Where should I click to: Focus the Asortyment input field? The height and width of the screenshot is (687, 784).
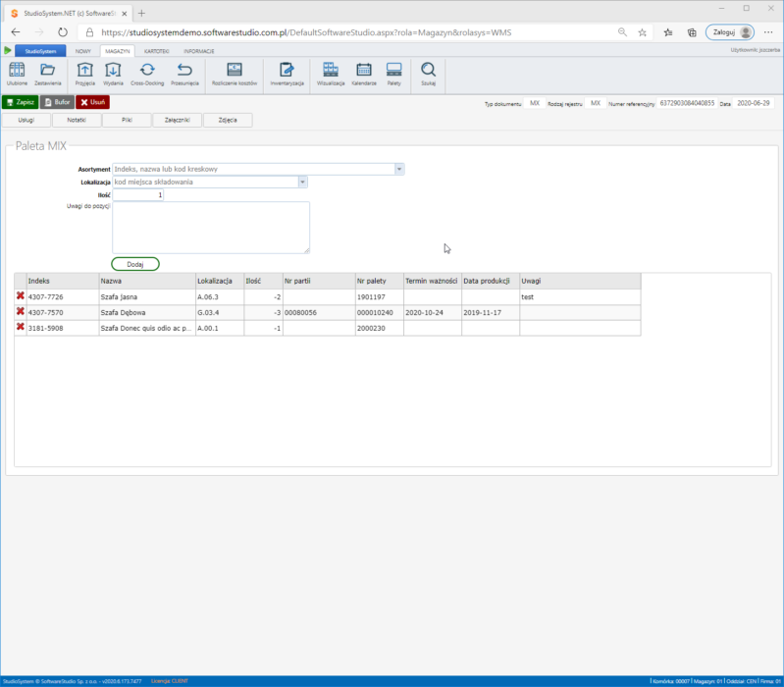click(254, 169)
